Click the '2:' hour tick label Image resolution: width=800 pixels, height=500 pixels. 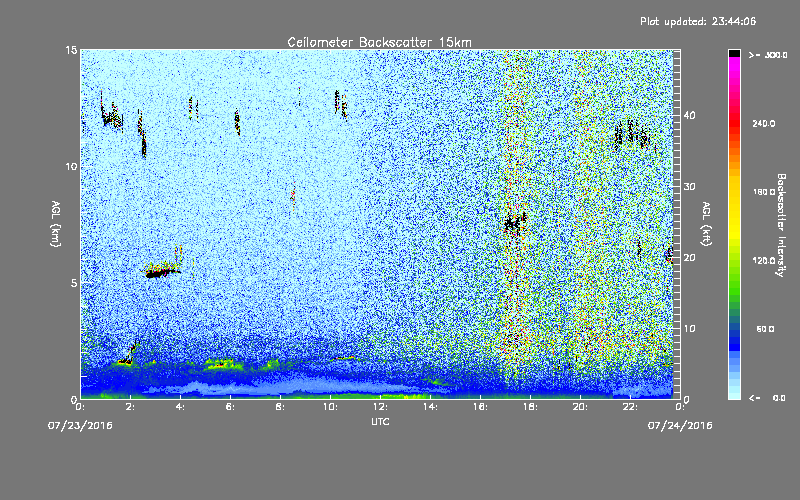pos(130,407)
